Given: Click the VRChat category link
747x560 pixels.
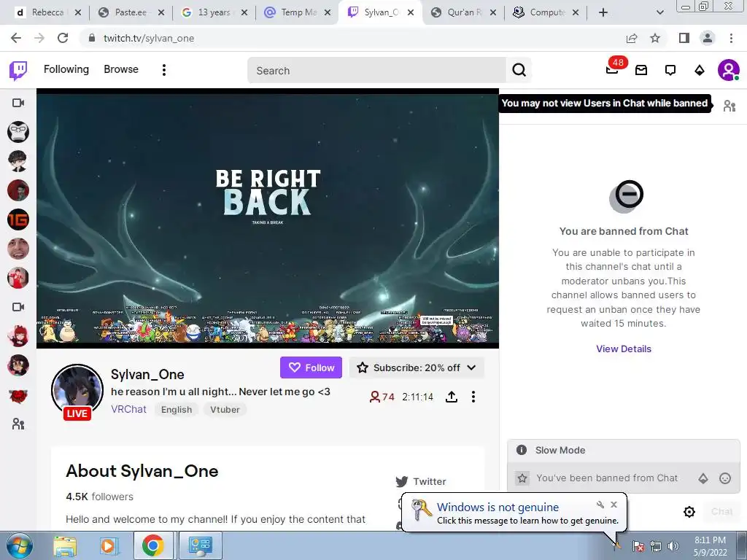Looking at the screenshot, I should coord(128,409).
